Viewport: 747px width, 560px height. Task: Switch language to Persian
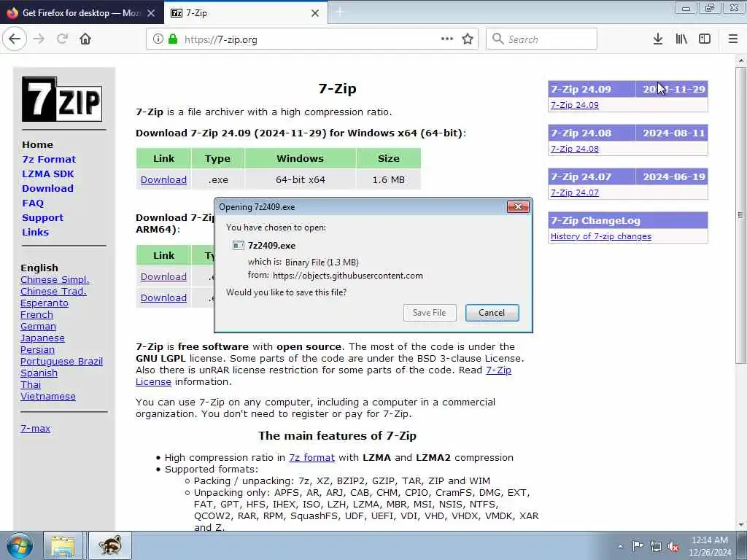(x=37, y=349)
